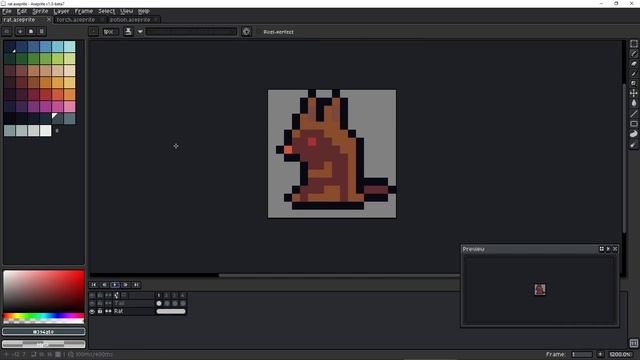Open the Layer menu

point(61,11)
